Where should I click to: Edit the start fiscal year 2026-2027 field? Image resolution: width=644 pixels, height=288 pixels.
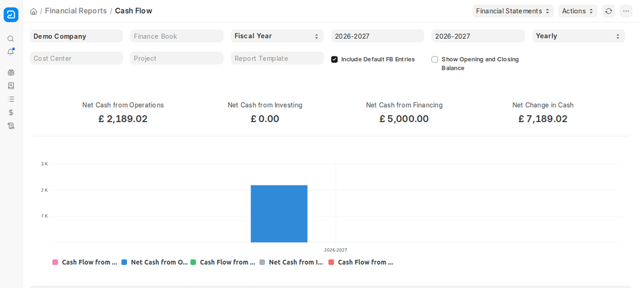pyautogui.click(x=377, y=36)
